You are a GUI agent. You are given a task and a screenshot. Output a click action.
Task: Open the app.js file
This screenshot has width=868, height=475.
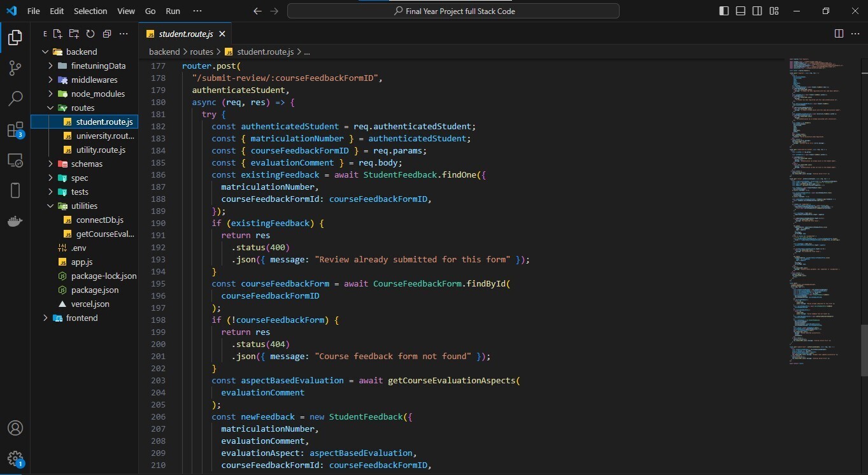pyautogui.click(x=82, y=262)
